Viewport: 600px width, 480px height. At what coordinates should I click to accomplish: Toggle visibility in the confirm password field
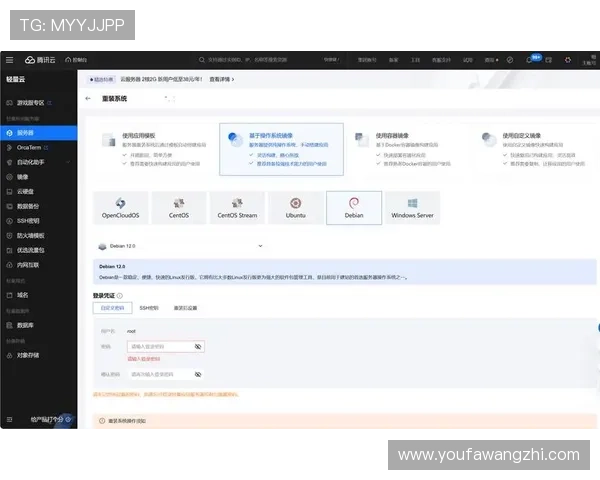click(x=198, y=375)
